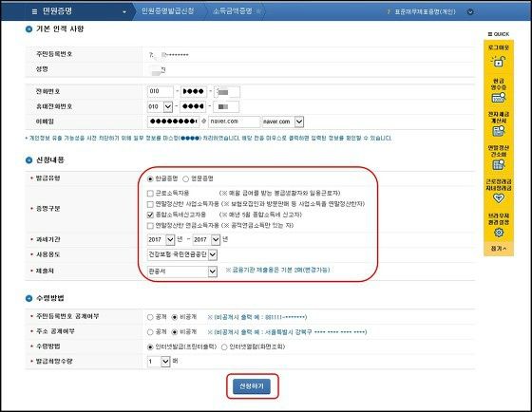This screenshot has height=412, width=532.
Task: Uncheck the 종합소득세신고자용 checkbox
Action: (150, 215)
